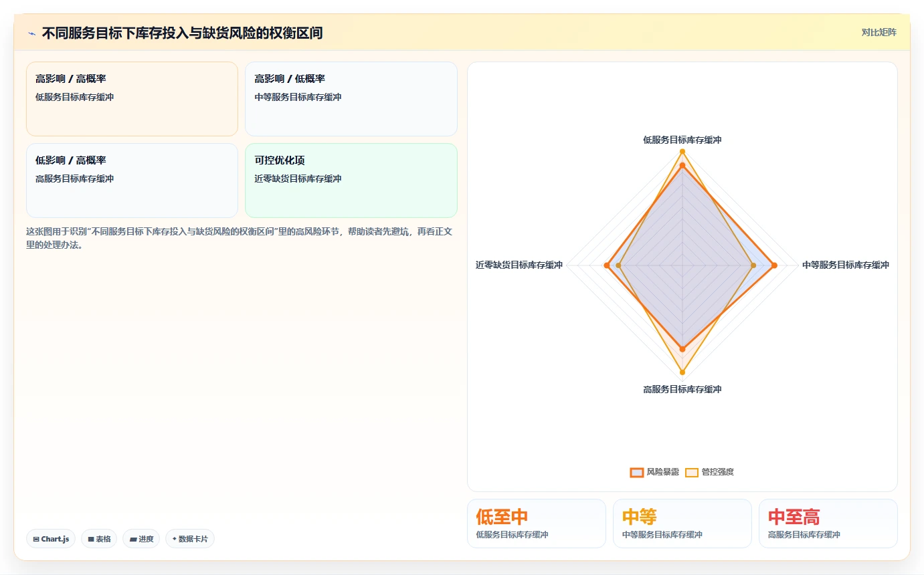Click the Chart.js tag chip
This screenshot has width=924, height=575.
tap(51, 539)
